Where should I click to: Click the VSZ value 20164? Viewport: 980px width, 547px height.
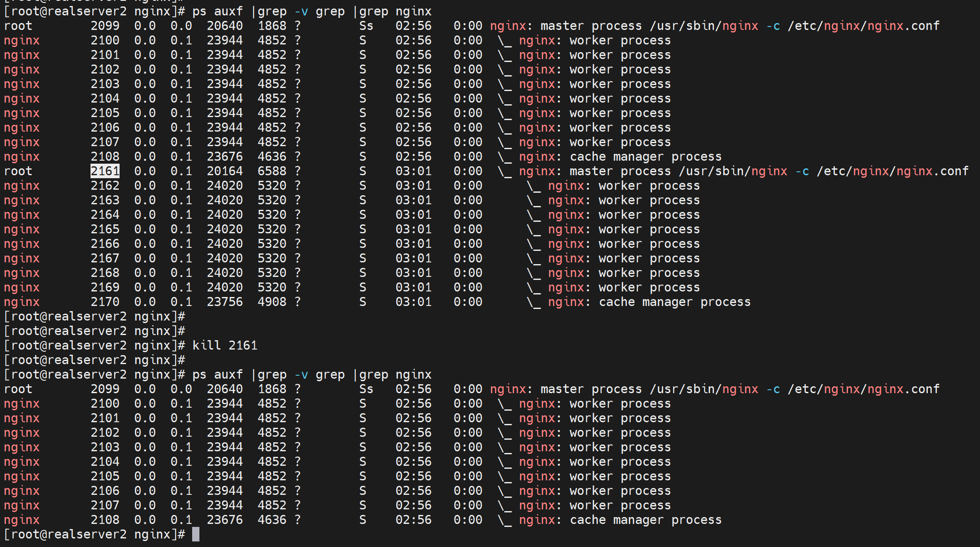(x=225, y=171)
